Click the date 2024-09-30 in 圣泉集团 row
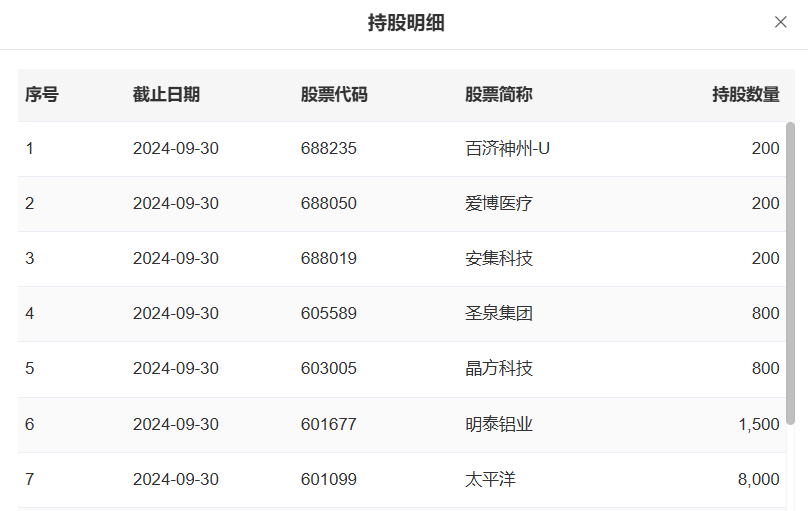 [176, 313]
